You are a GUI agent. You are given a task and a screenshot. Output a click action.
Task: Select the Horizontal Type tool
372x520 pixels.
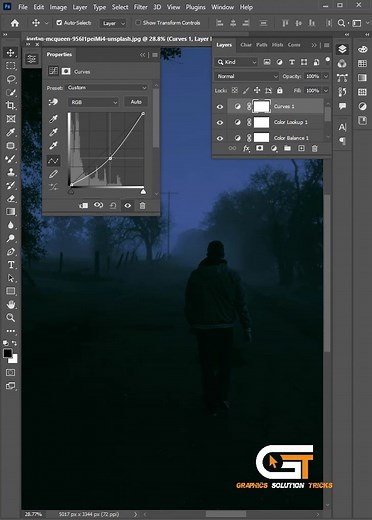(x=11, y=265)
